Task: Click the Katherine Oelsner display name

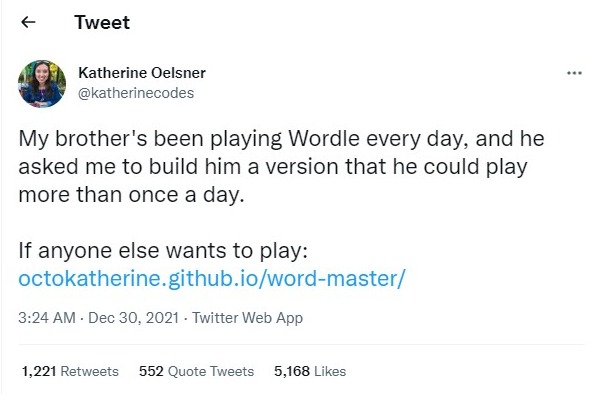Action: 142,73
